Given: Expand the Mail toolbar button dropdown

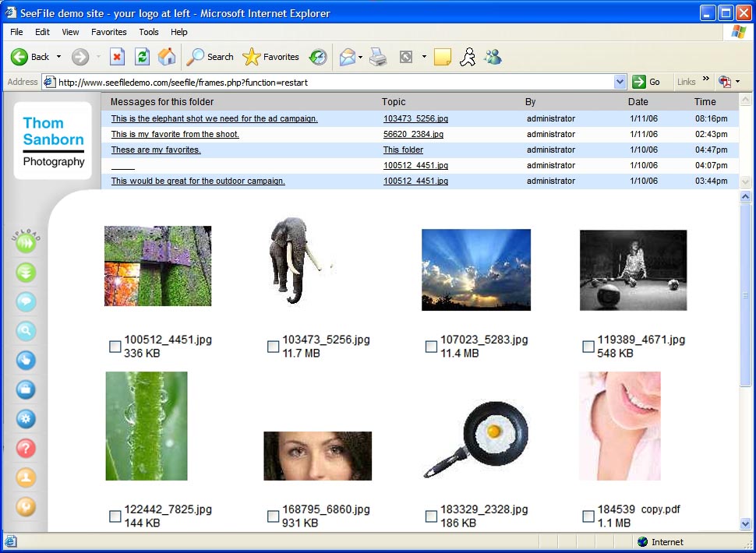Looking at the screenshot, I should pos(360,57).
